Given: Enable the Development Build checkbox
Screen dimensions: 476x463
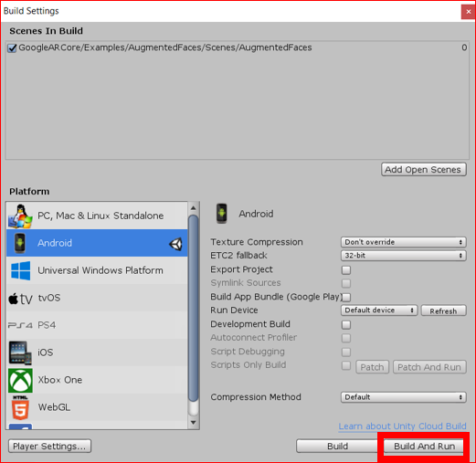Looking at the screenshot, I should pos(346,325).
